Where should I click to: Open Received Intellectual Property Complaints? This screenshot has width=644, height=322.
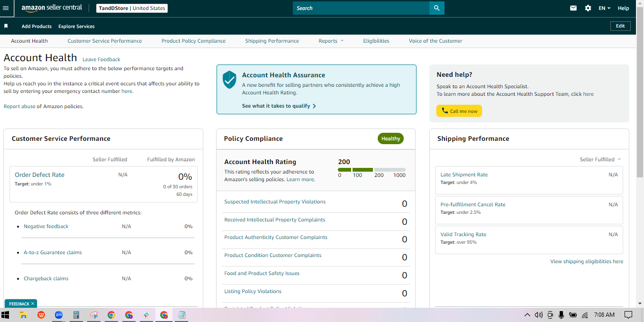point(274,220)
